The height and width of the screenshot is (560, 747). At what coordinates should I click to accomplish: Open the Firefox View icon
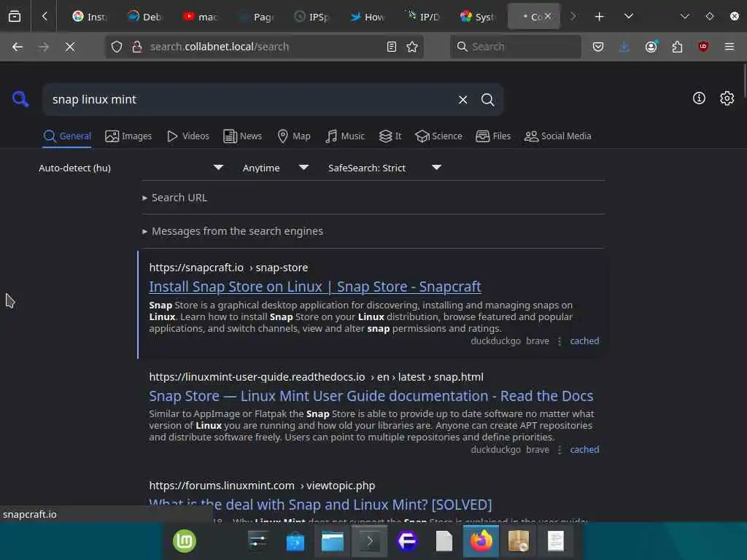[x=15, y=17]
